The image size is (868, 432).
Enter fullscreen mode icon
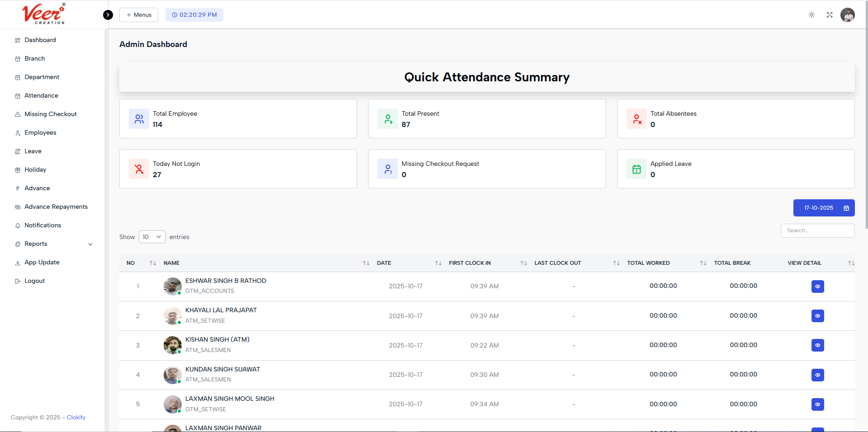click(830, 15)
